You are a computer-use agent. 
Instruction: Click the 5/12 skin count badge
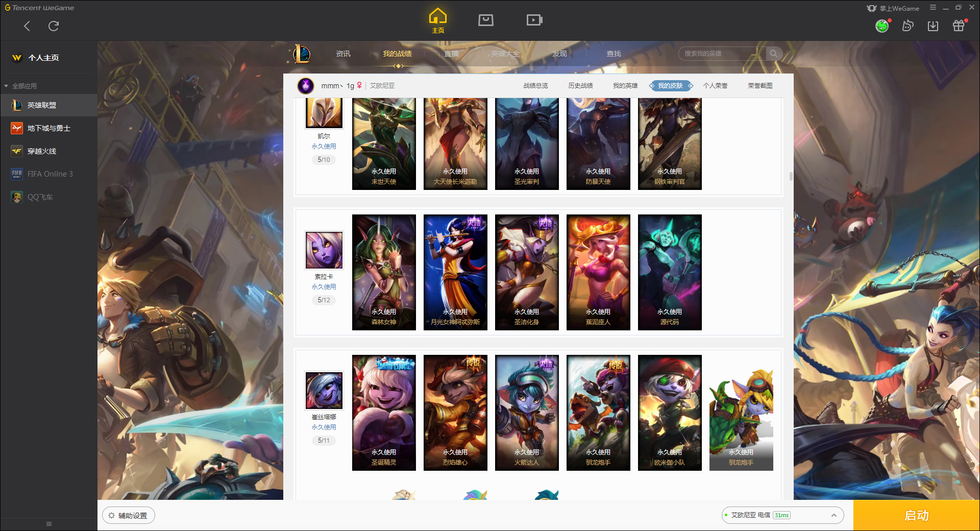tap(324, 300)
